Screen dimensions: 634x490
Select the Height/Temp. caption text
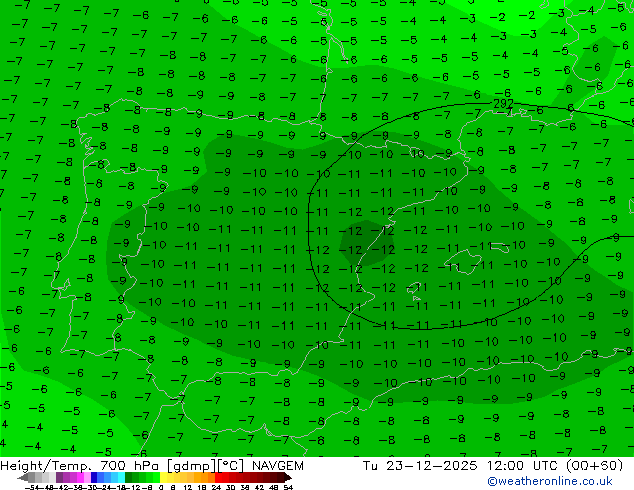point(46,466)
